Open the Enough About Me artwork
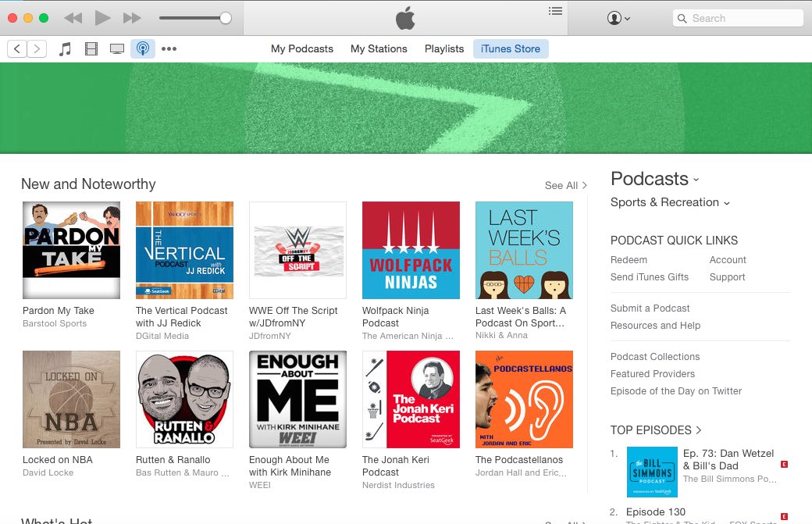The height and width of the screenshot is (524, 812). coord(297,399)
